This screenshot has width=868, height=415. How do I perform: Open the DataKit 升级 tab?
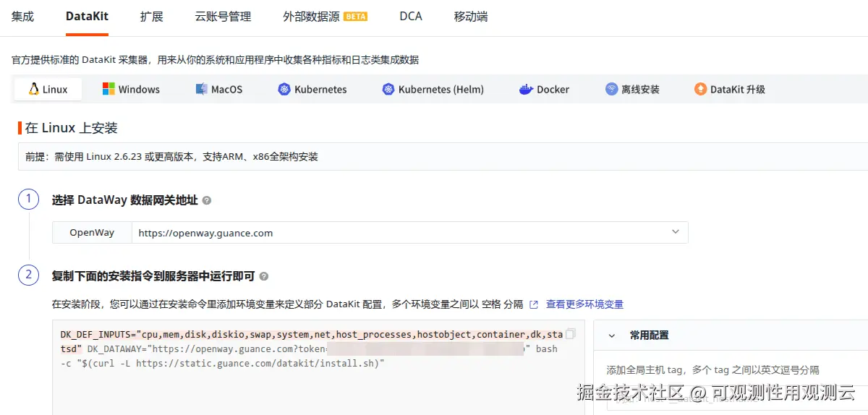tap(730, 90)
